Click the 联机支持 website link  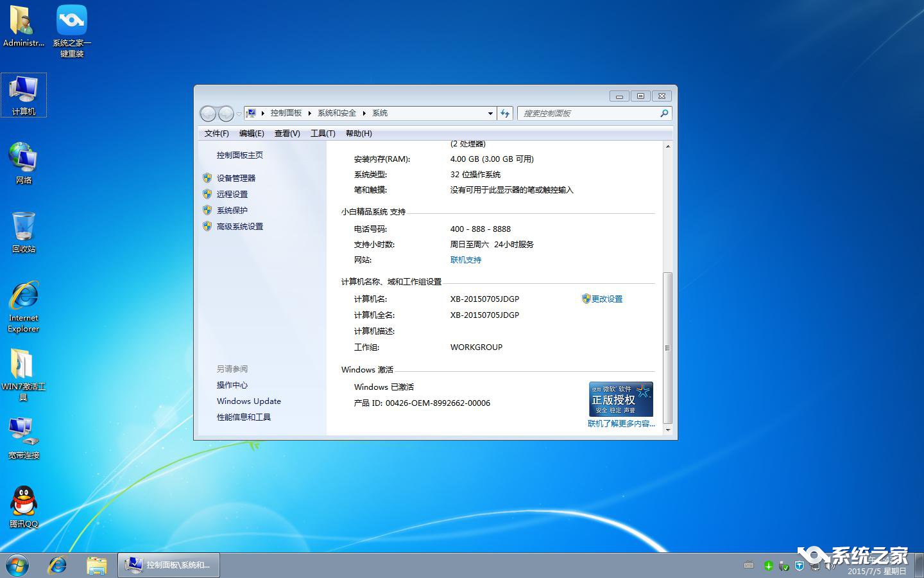(x=465, y=259)
